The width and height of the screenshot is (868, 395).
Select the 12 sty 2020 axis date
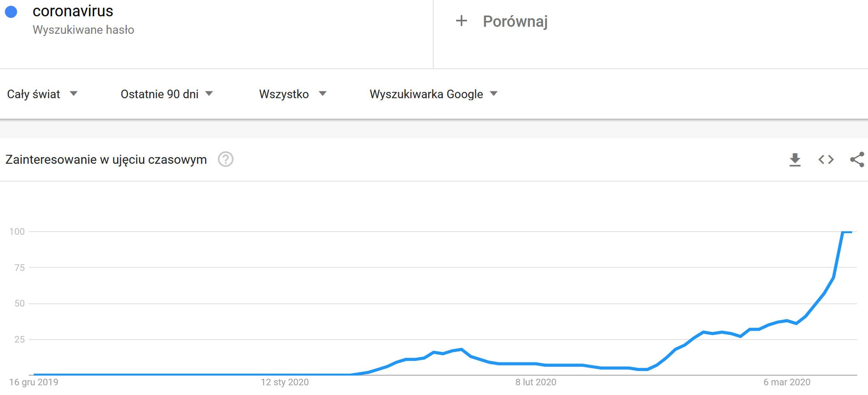coord(285,382)
